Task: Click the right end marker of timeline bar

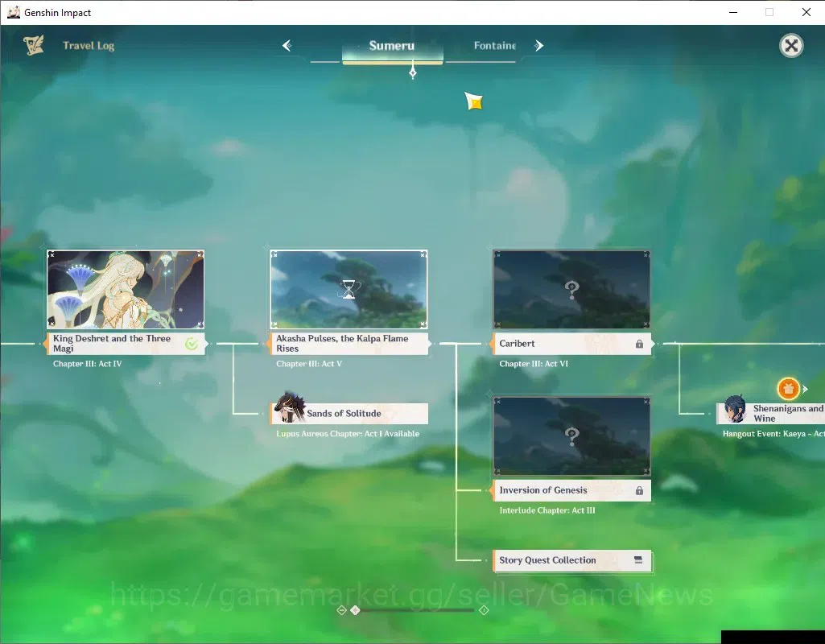Action: [484, 610]
